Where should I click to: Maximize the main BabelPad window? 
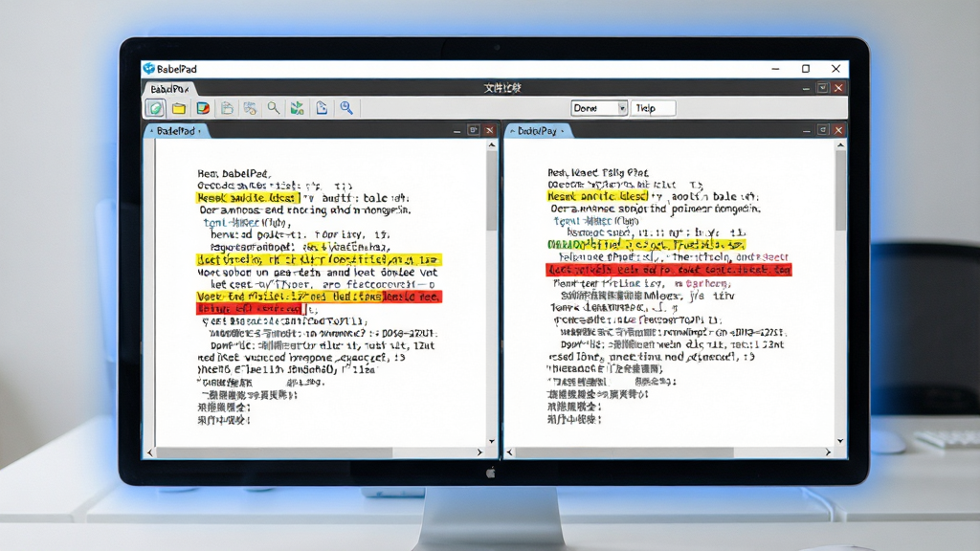pos(806,69)
